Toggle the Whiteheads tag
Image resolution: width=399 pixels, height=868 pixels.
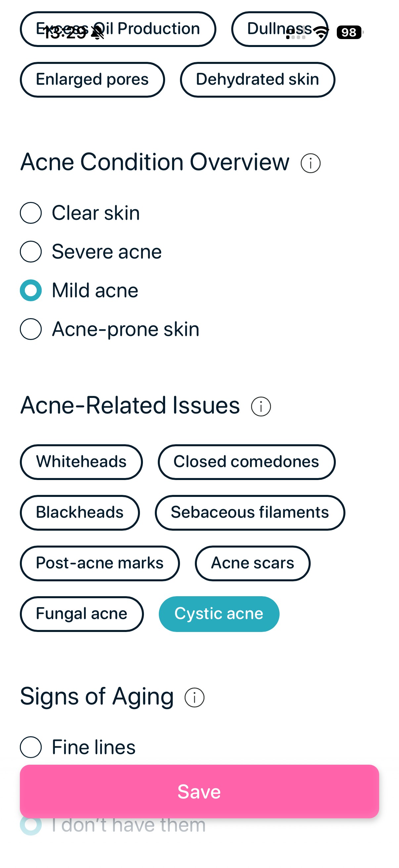pos(81,462)
